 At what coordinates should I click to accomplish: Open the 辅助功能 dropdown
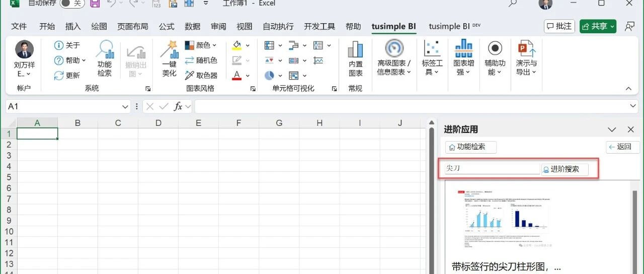495,58
